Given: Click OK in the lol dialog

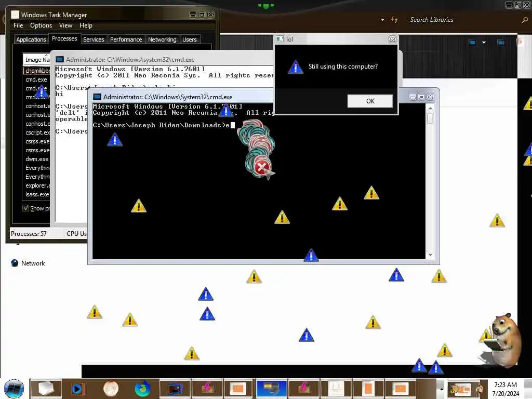Looking at the screenshot, I should pos(370,101).
